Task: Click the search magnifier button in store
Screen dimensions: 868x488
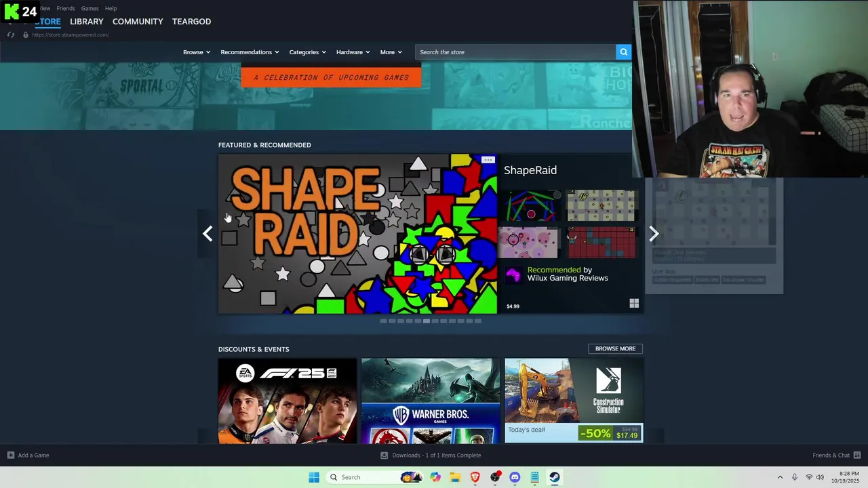Action: [x=623, y=52]
